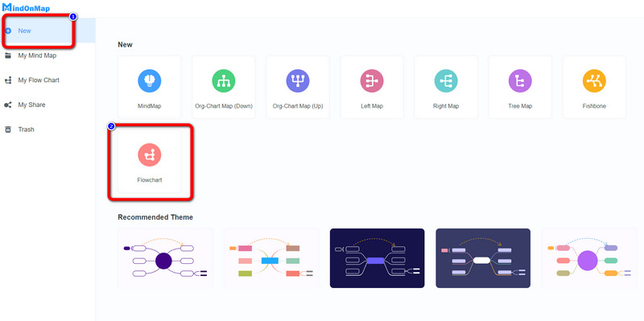The image size is (644, 321).
Task: Pick the slate purple theme with white center
Action: point(483,258)
